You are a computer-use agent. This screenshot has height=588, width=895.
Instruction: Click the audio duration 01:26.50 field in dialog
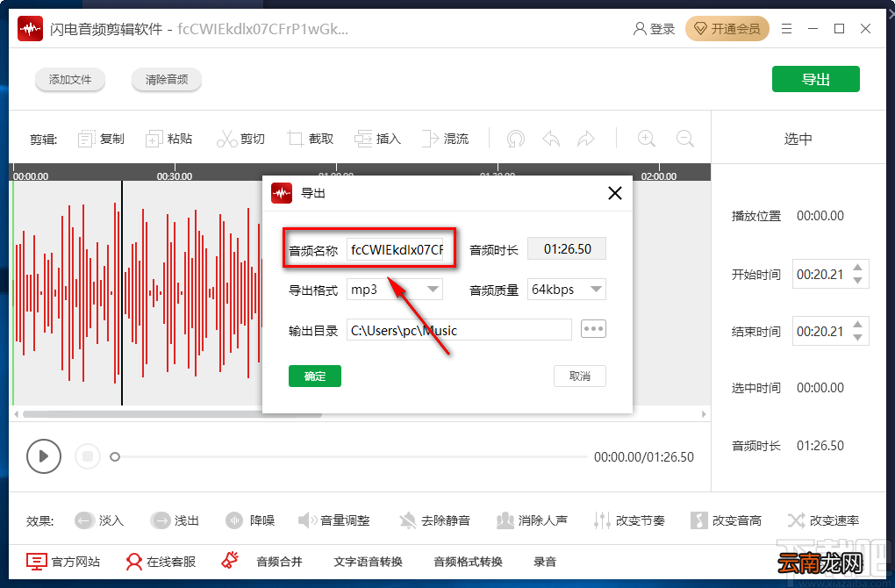click(567, 249)
